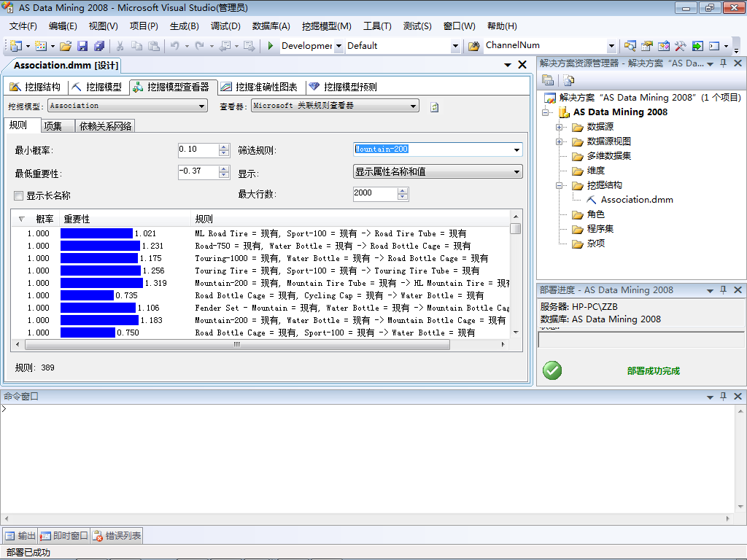Image resolution: width=747 pixels, height=560 pixels.
Task: Increase 最大行数 with the up arrow
Action: click(403, 191)
